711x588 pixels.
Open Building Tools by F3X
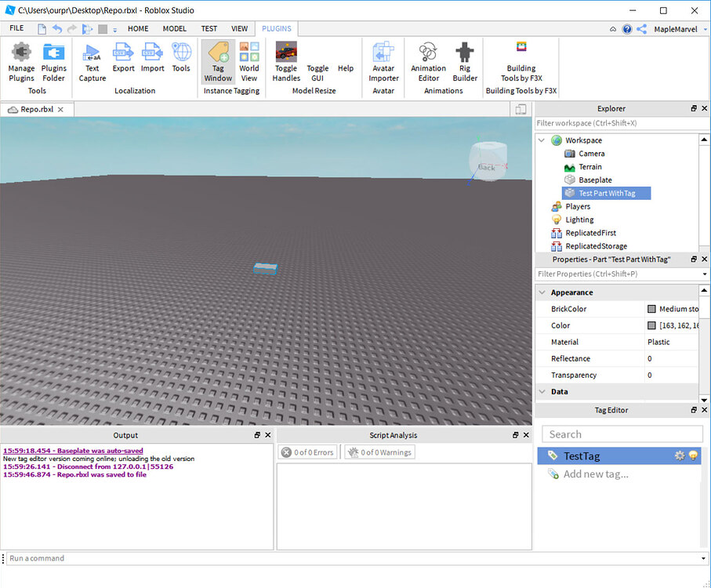[x=521, y=61]
